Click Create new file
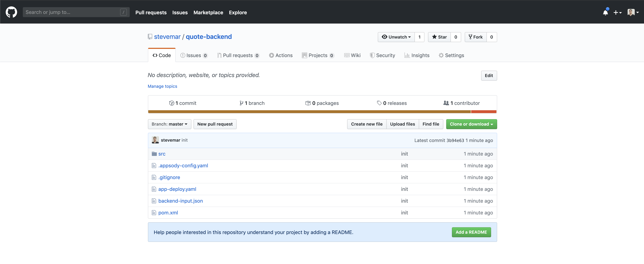 [367, 124]
